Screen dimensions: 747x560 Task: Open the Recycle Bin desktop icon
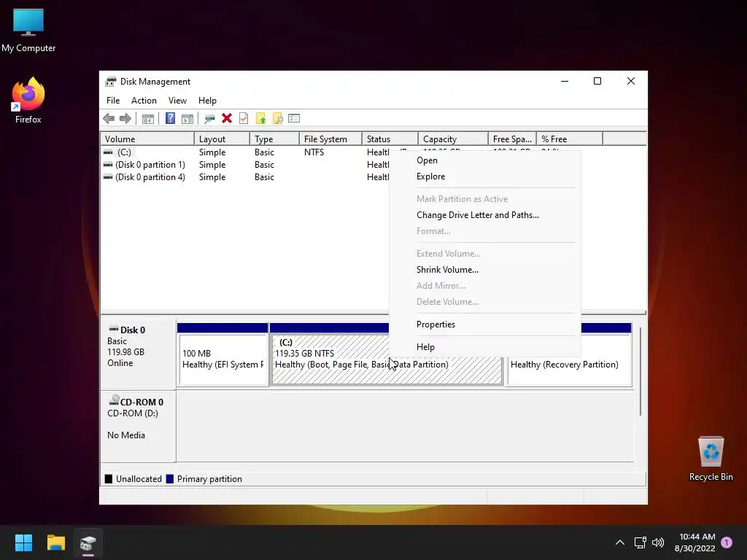point(711,459)
